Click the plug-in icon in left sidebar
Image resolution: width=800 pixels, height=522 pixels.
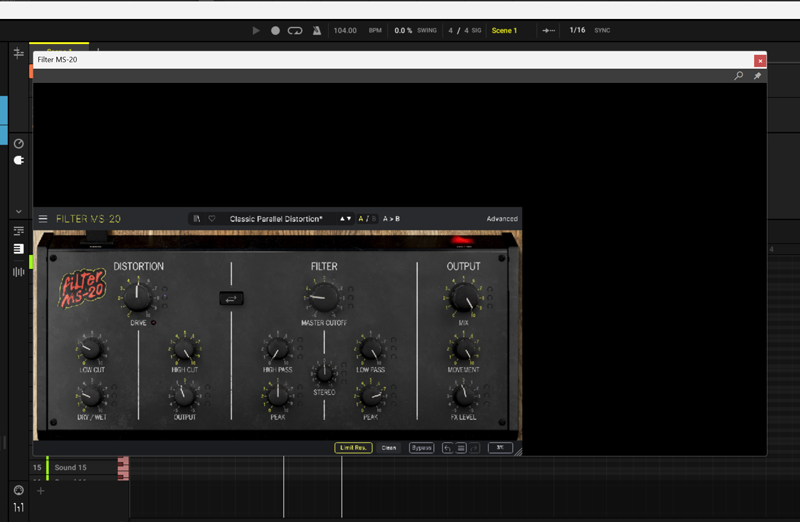tap(18, 160)
